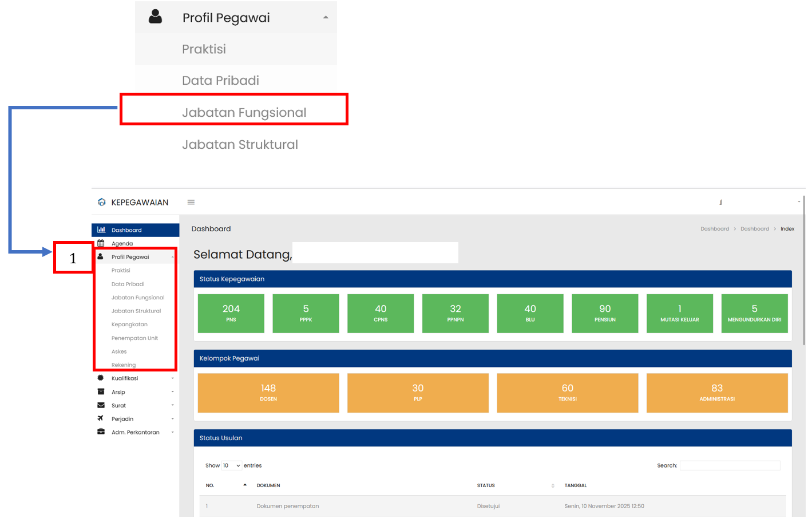Viewport: 812px width, 522px height.
Task: Click the Search input field
Action: click(x=730, y=466)
